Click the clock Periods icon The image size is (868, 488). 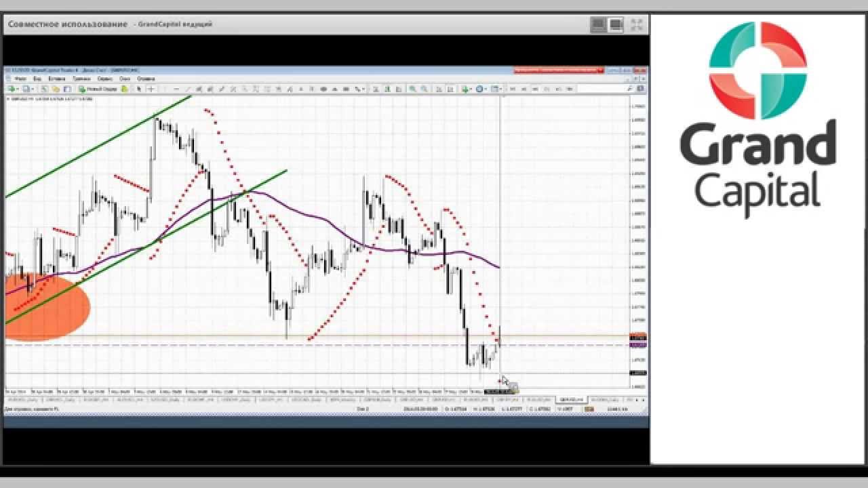coord(479,89)
